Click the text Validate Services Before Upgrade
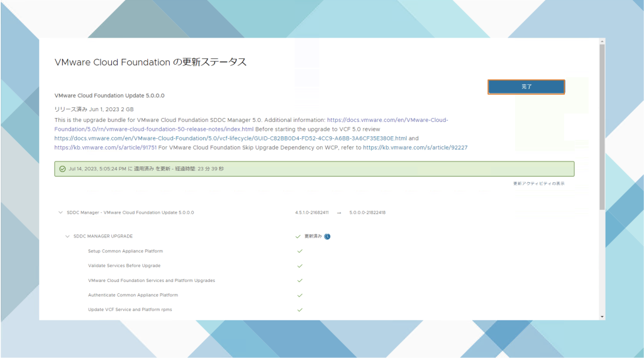The height and width of the screenshot is (358, 644). coord(124,266)
